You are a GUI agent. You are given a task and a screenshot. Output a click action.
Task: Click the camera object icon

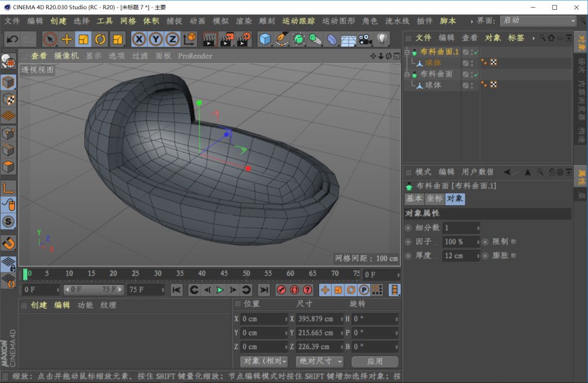pyautogui.click(x=365, y=39)
